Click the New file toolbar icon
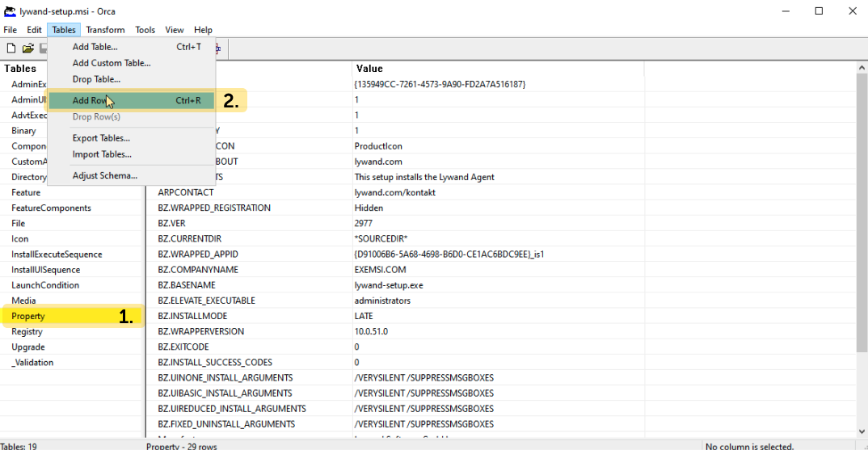Viewport: 868px width, 450px height. pyautogui.click(x=11, y=48)
